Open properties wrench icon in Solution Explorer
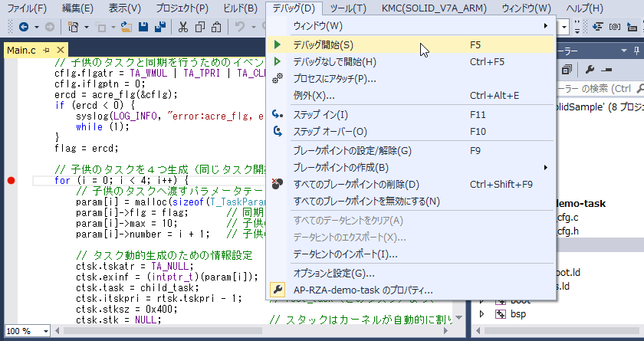This screenshot has height=341, width=644. pyautogui.click(x=591, y=69)
